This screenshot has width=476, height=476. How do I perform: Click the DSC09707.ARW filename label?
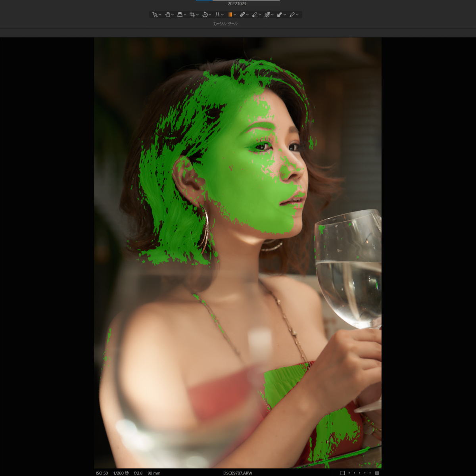pos(238,473)
